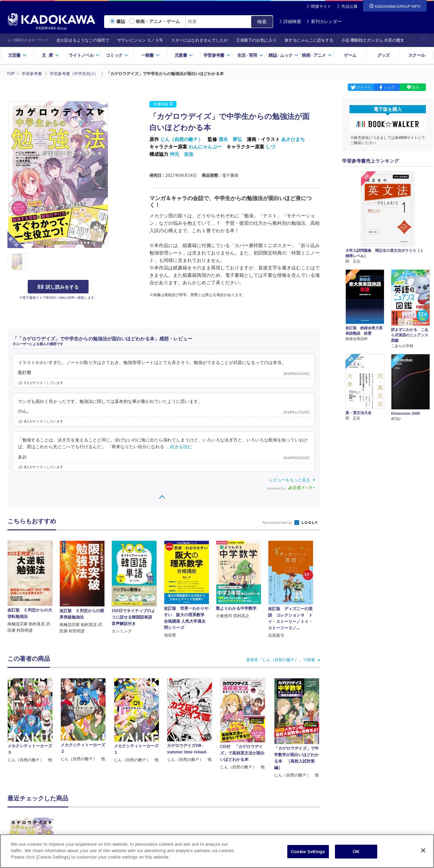This screenshot has width=434, height=868.
Task: Open the スクール menu item
Action: [x=416, y=55]
